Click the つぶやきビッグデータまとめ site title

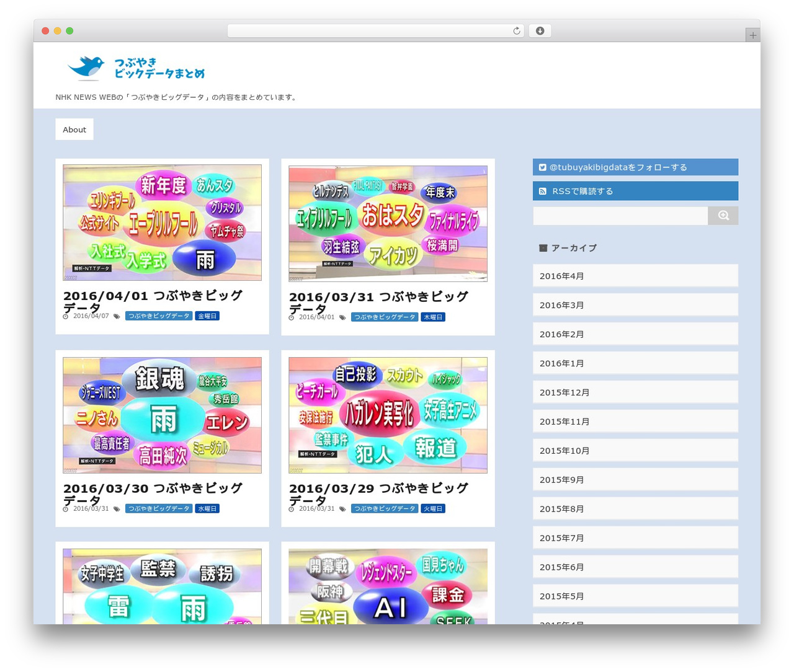pos(159,68)
